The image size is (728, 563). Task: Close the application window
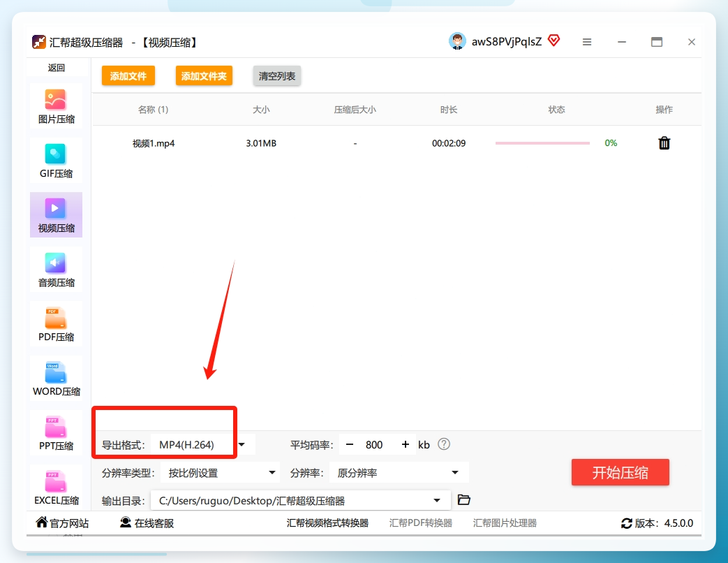click(691, 42)
